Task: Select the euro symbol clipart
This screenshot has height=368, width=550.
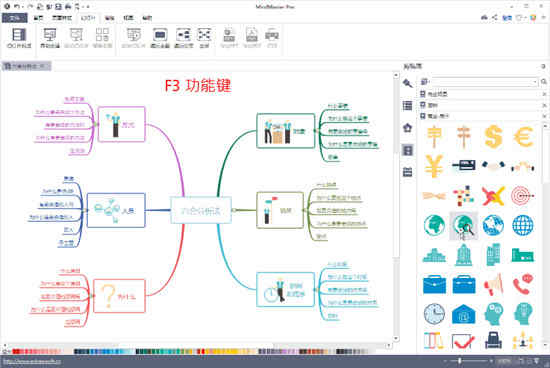Action: tap(523, 137)
